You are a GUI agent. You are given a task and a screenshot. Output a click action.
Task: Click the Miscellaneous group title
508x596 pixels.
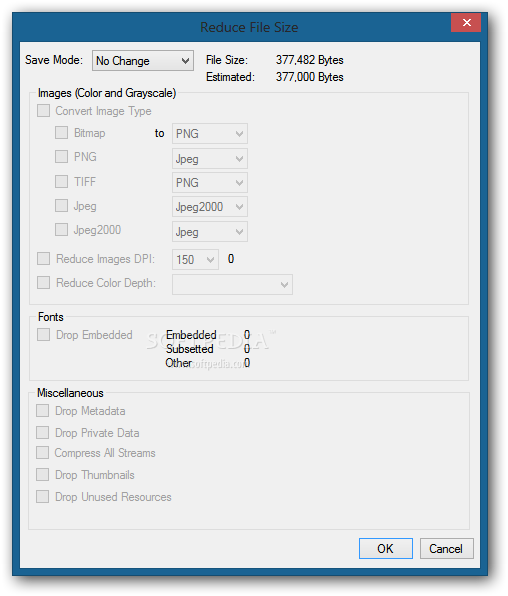point(70,393)
